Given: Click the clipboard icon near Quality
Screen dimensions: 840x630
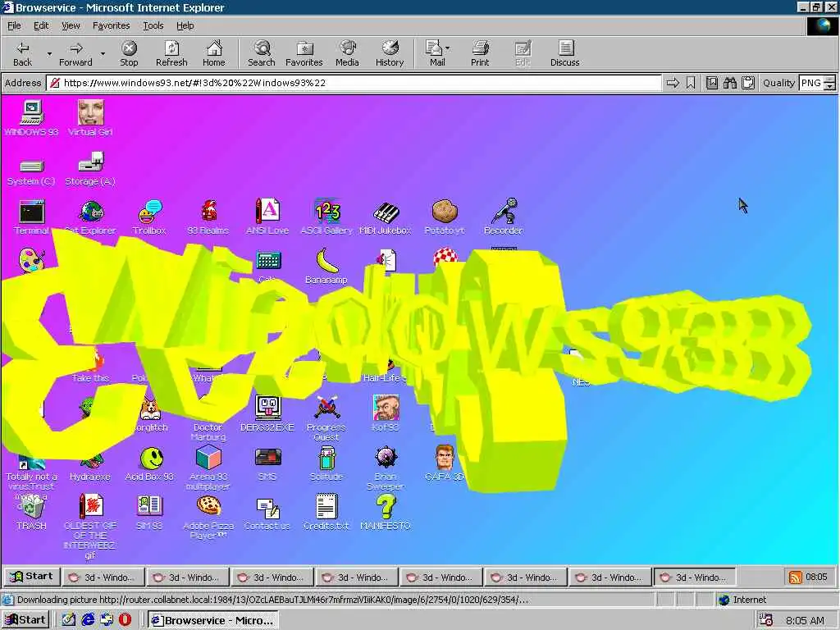Looking at the screenshot, I should [748, 83].
